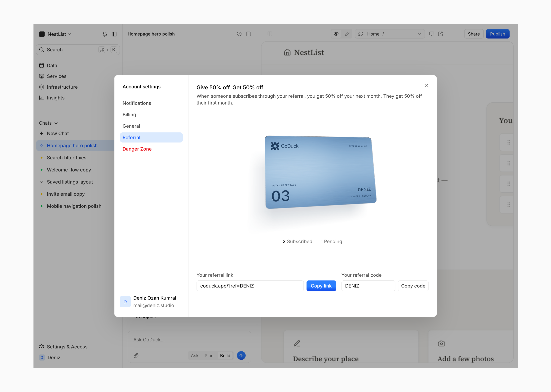Open Notifications settings tab
The height and width of the screenshot is (392, 551).
pos(151,103)
